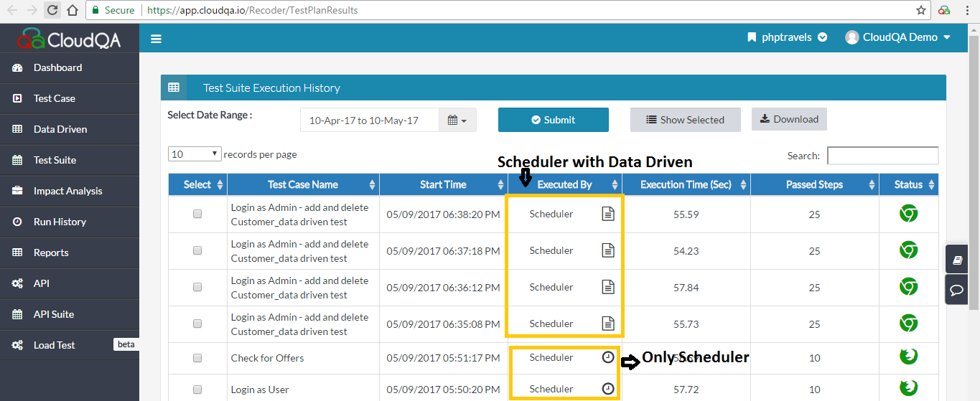The height and width of the screenshot is (401, 980).
Task: Click the CloudQA logo
Action: [x=69, y=38]
